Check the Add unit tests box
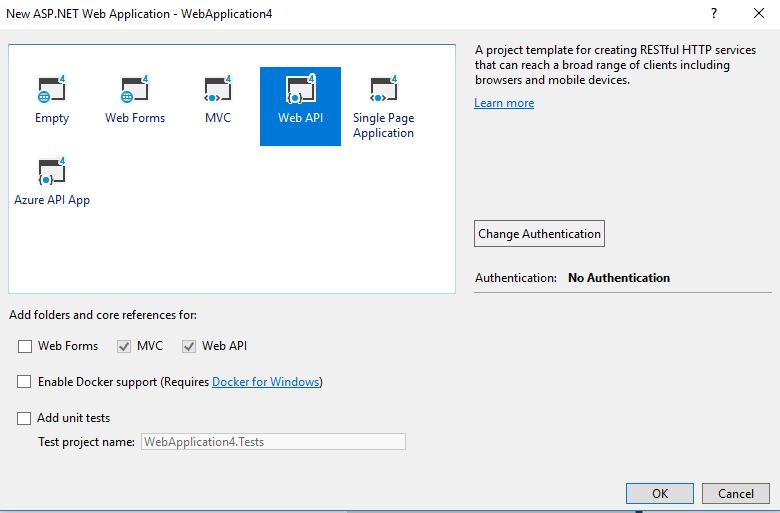780x513 pixels. click(x=24, y=418)
